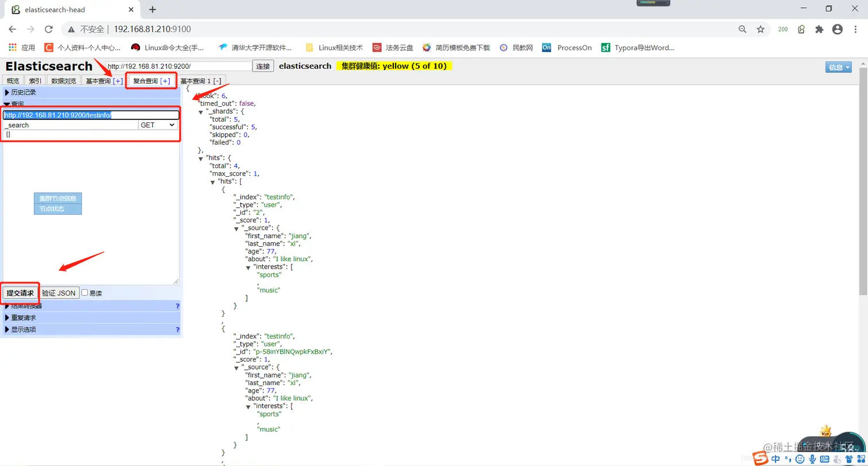The width and height of the screenshot is (868, 466).
Task: Open the Linux相关技术 bookmark folder
Action: point(334,48)
